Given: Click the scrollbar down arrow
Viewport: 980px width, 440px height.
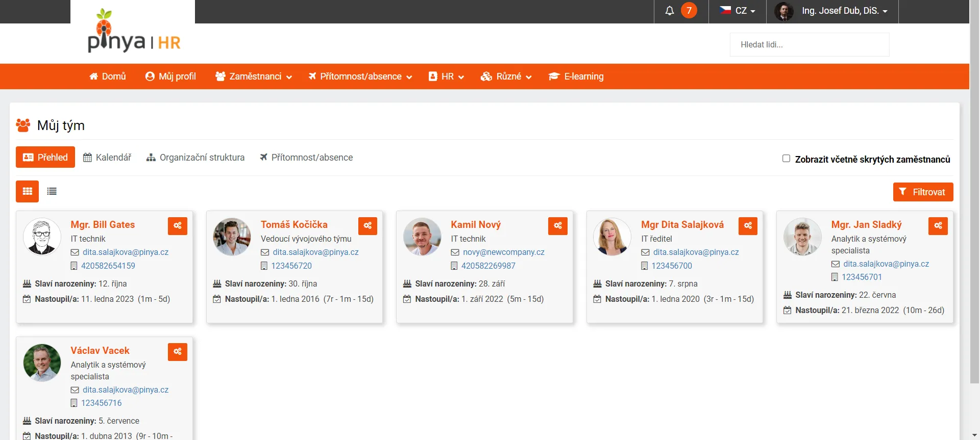Looking at the screenshot, I should 974,435.
